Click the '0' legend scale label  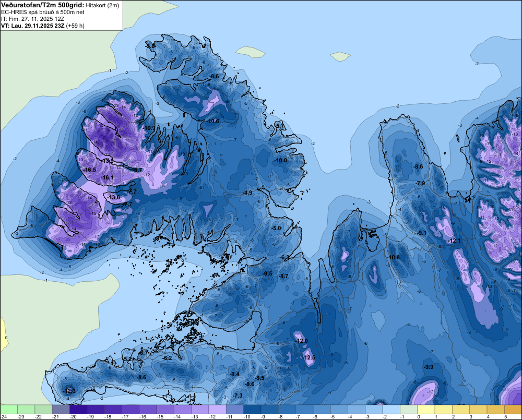[x=419, y=417]
